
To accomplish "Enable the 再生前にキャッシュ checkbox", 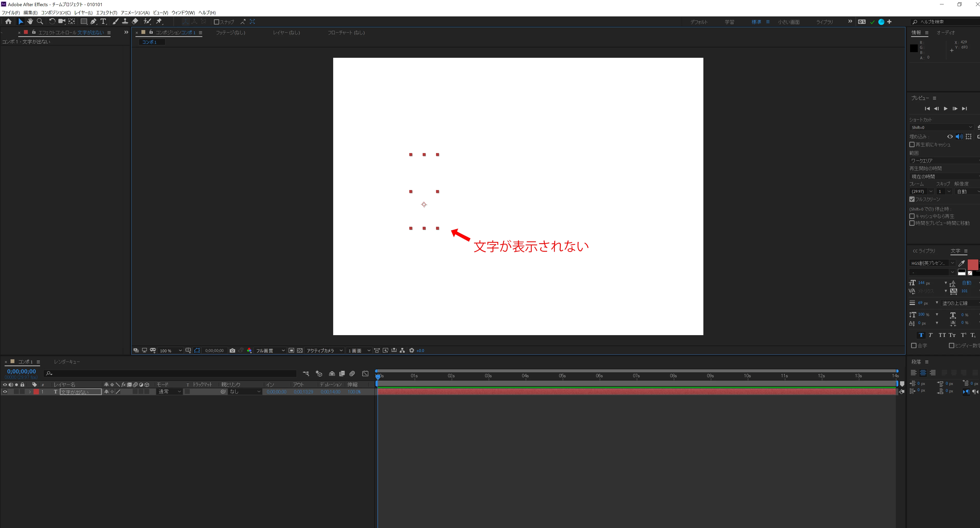I will [912, 144].
